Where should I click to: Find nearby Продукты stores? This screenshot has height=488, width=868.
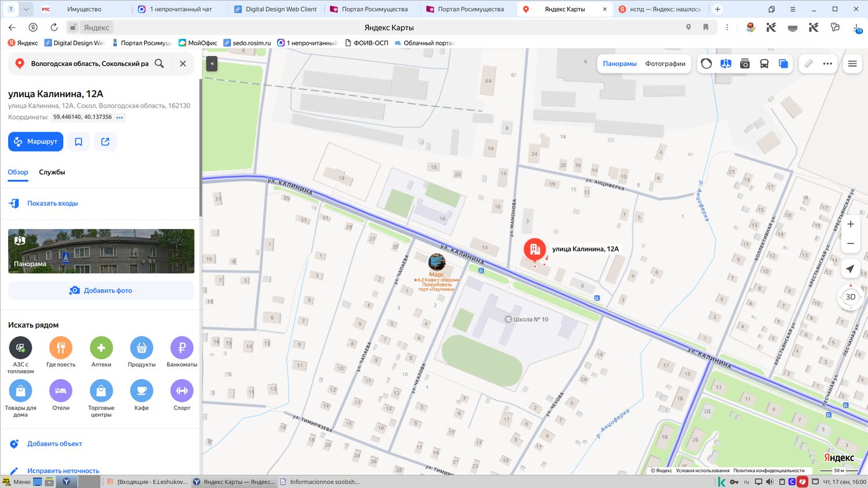(x=142, y=352)
